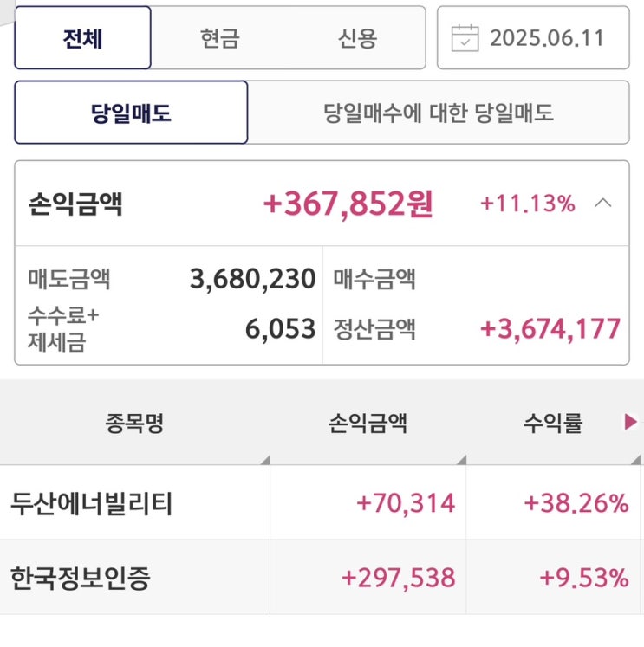This screenshot has height=647, width=644.
Task: Click 한국정보인증 profit value +297,538
Action: pos(398,578)
